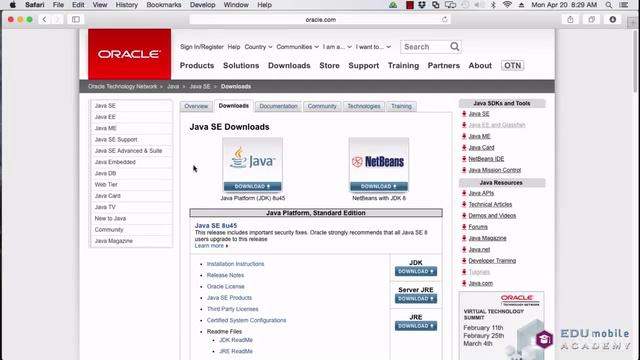Open the Products navigation menu
This screenshot has height=360, width=640.
(197, 65)
